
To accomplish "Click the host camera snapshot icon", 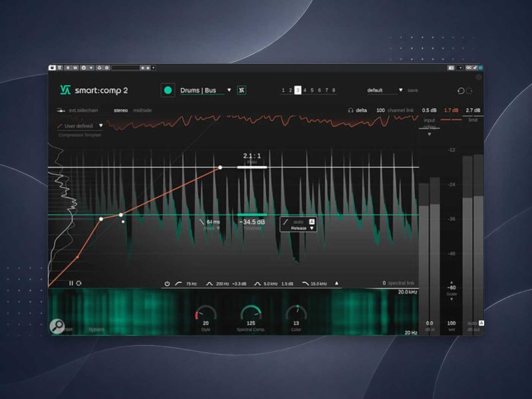I will tap(451, 68).
